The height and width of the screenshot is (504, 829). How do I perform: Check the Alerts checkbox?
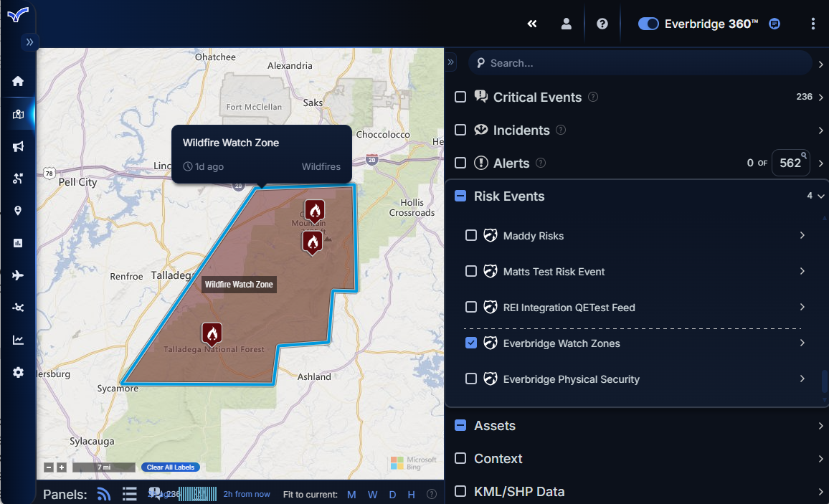tap(460, 163)
